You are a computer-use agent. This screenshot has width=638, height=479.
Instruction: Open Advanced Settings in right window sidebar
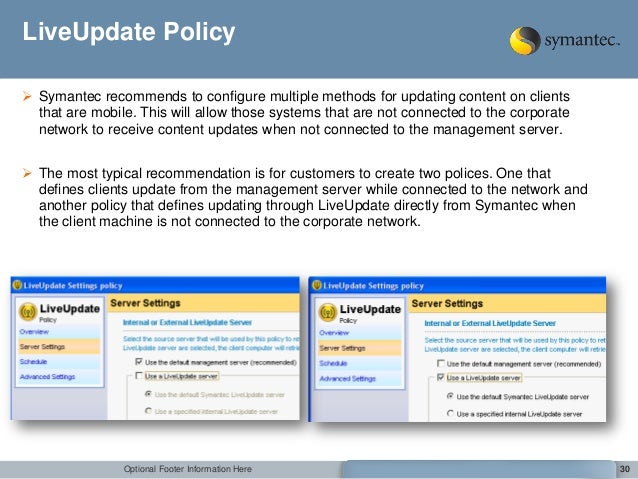[x=360, y=379]
